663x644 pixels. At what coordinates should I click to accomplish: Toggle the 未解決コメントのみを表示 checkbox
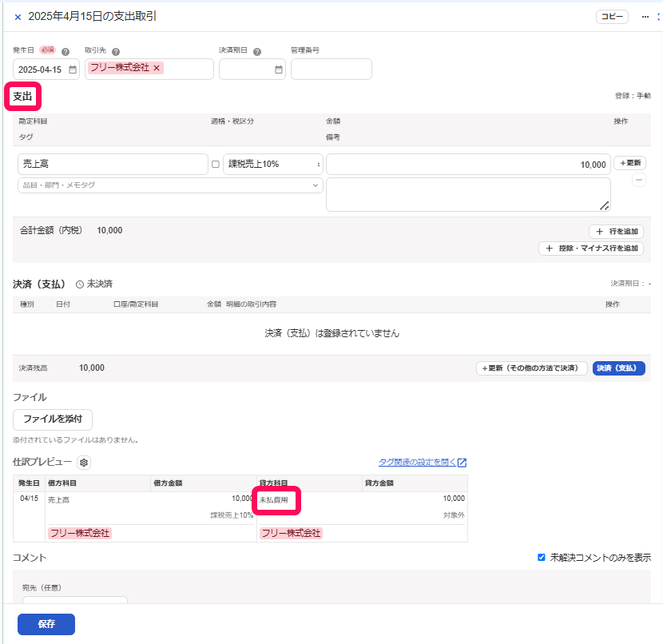point(542,558)
